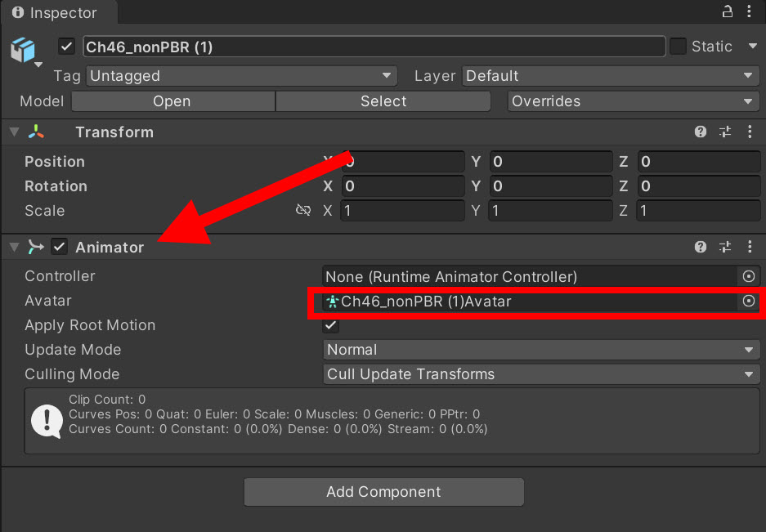Click the GameObject cube icon

pyautogui.click(x=23, y=49)
